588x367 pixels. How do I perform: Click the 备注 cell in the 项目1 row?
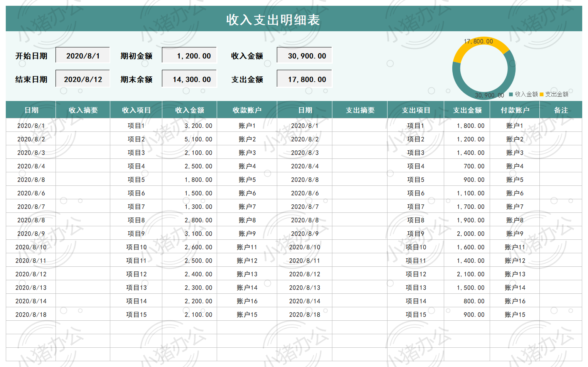pos(561,125)
